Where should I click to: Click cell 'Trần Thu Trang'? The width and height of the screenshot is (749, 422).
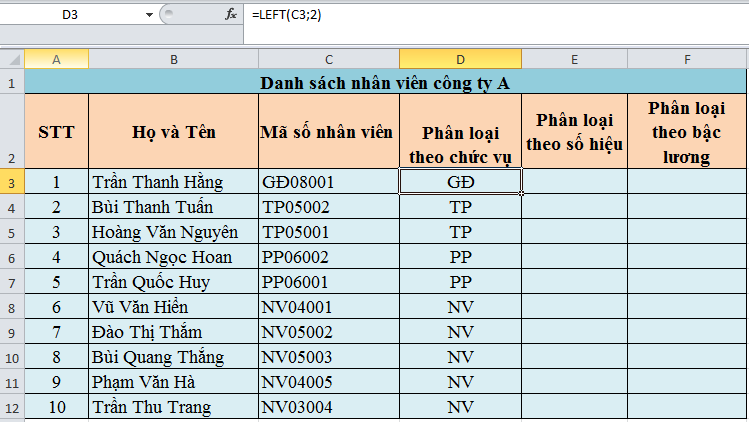click(173, 407)
